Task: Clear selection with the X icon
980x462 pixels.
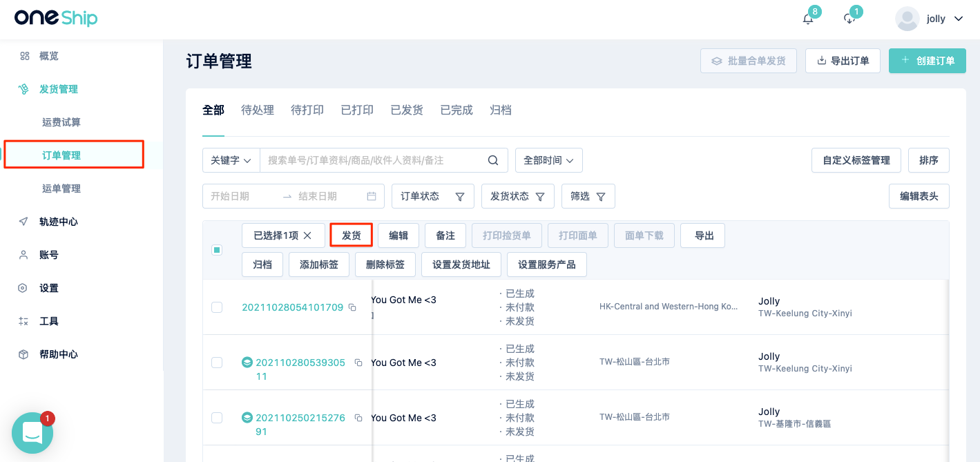Action: [x=307, y=235]
